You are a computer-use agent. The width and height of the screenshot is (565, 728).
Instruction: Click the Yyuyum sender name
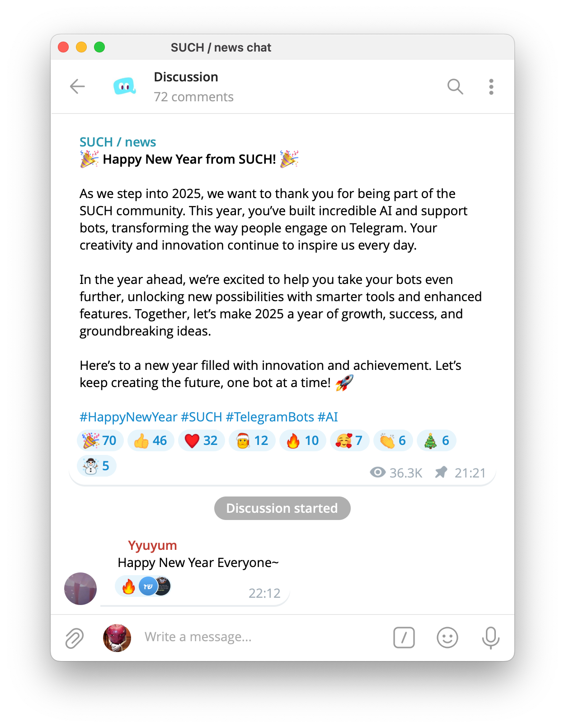click(x=152, y=545)
